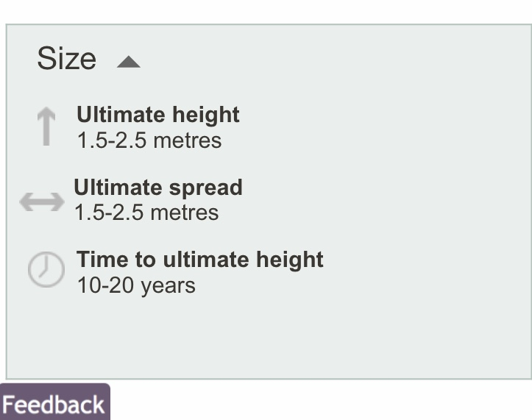532x420 pixels.
Task: Click the Size section heading
Action: point(66,59)
